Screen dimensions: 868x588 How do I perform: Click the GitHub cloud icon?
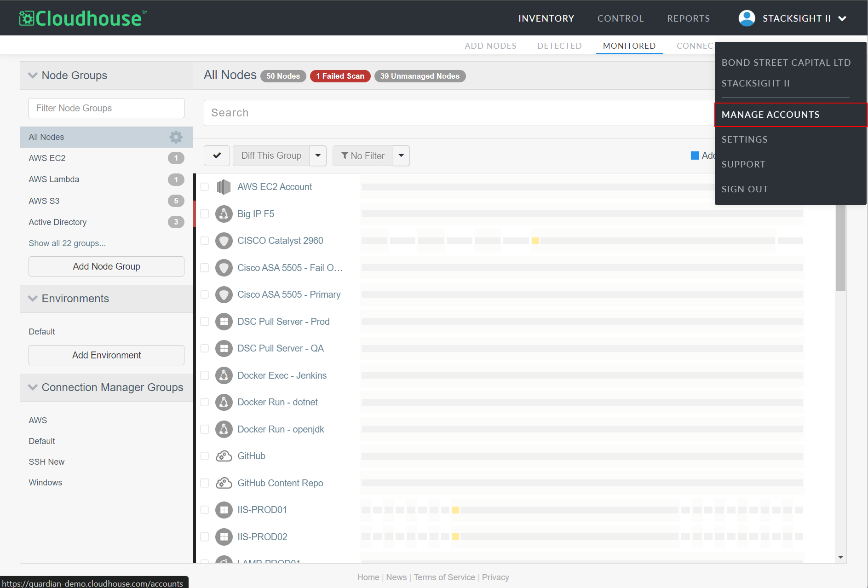(x=224, y=456)
